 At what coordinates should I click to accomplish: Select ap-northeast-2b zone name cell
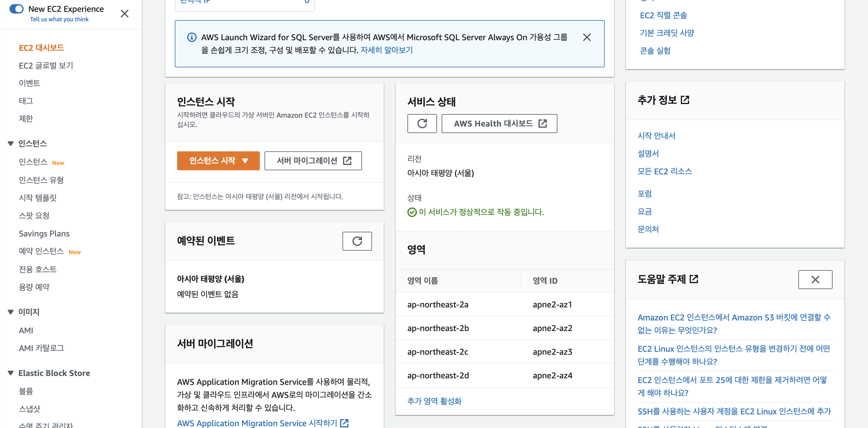(x=438, y=328)
